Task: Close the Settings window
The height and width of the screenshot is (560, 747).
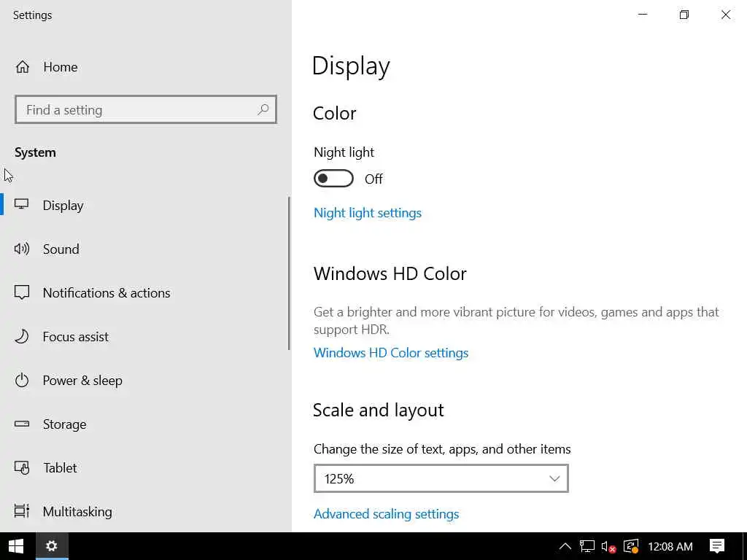Action: tap(726, 15)
